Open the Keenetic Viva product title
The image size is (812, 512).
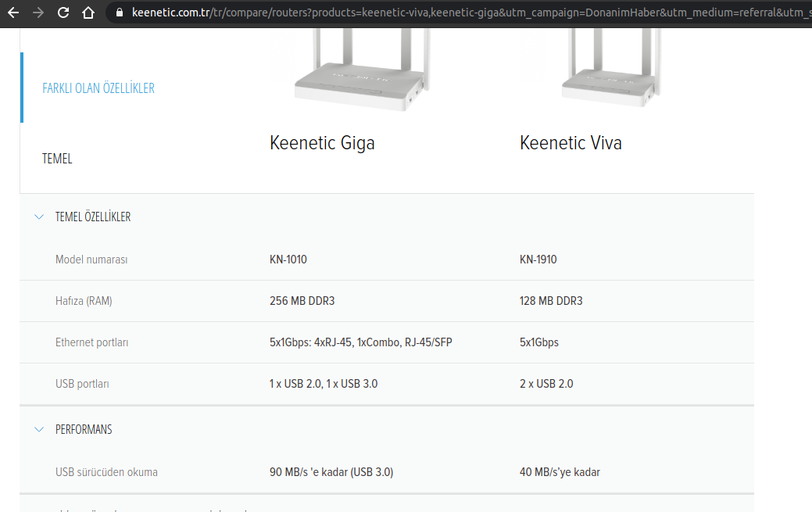(571, 143)
